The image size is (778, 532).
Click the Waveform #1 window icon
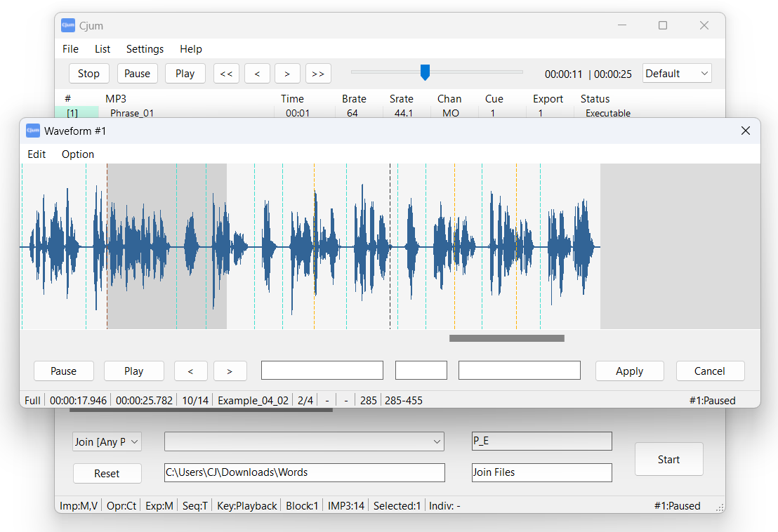click(33, 131)
